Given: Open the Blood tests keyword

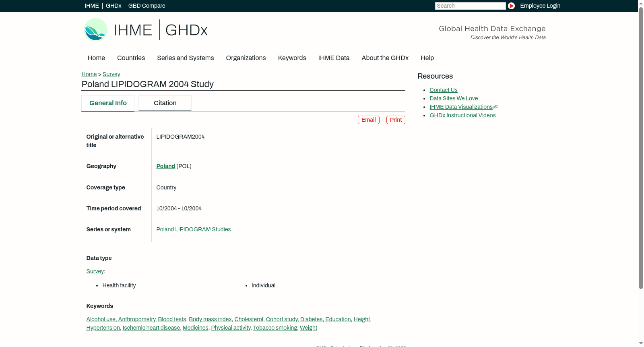Looking at the screenshot, I should tap(172, 319).
